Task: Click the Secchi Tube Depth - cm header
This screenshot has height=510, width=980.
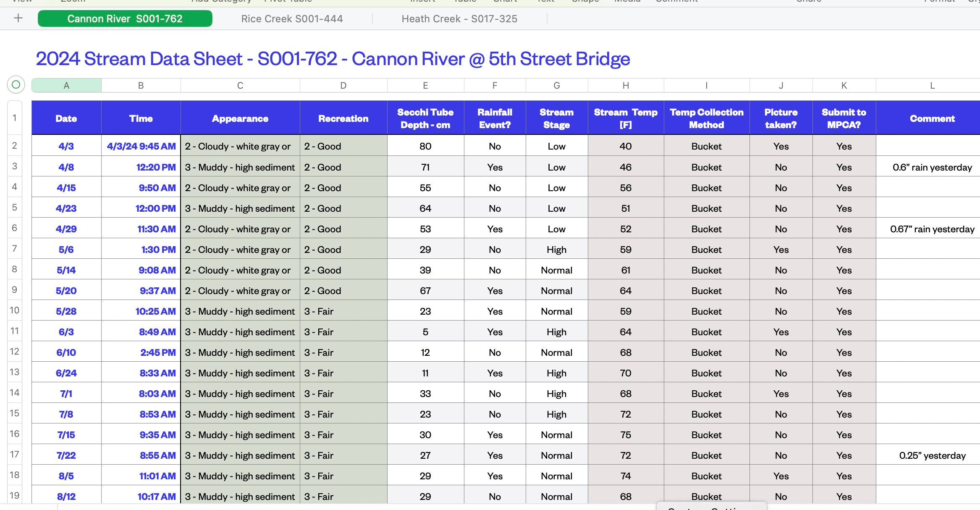Action: point(425,118)
